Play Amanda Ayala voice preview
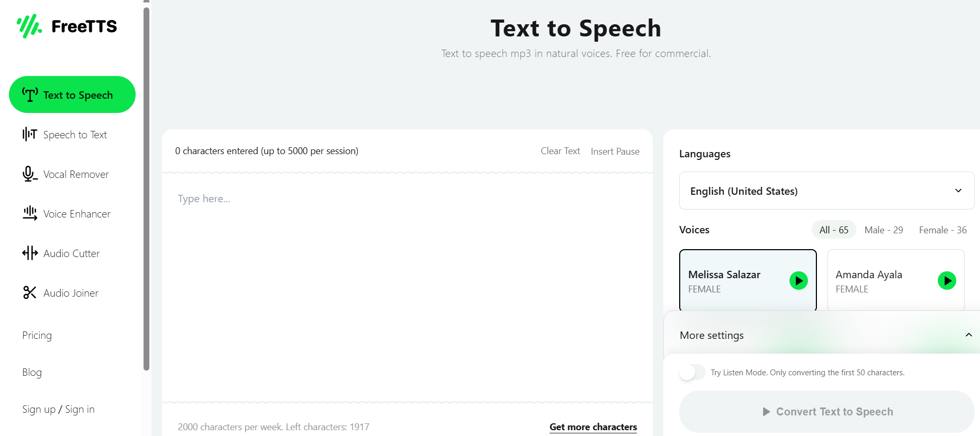Screen dimensions: 980x436 click(947, 280)
